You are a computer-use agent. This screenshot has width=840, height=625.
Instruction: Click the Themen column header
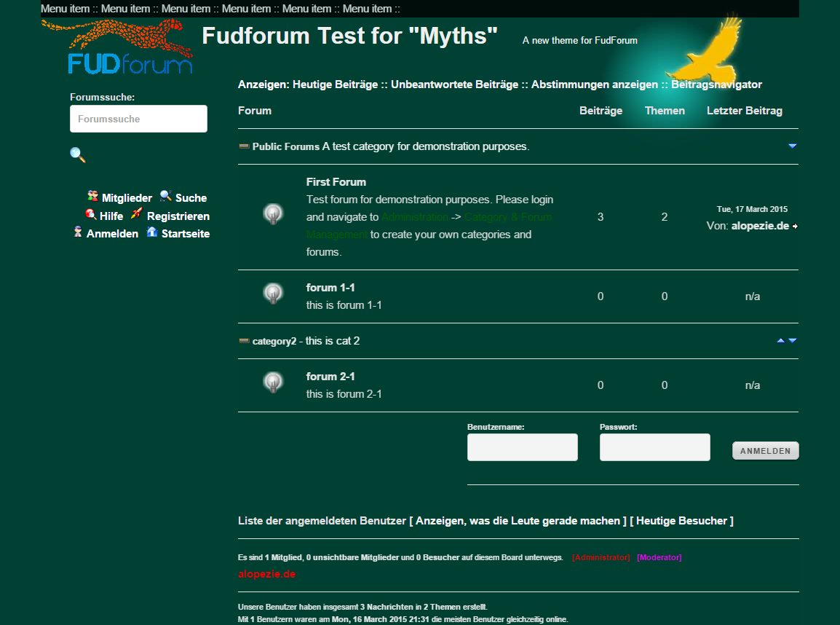pos(665,111)
